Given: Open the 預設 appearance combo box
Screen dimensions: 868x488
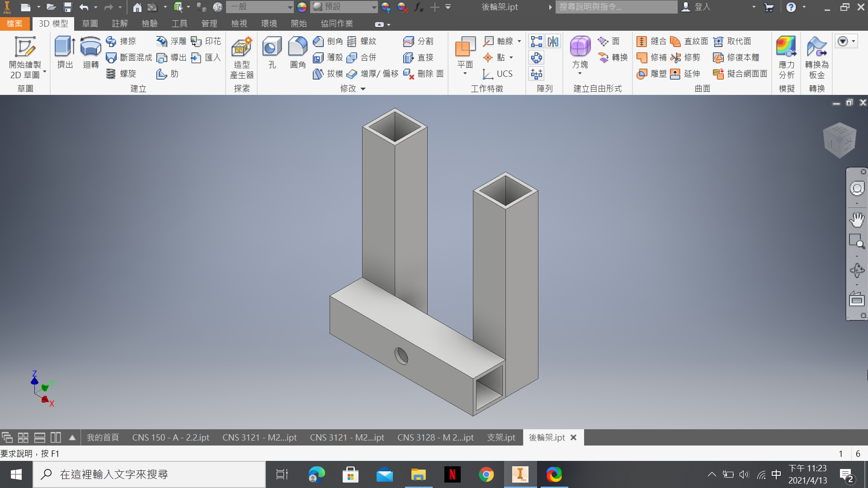Looking at the screenshot, I should (x=344, y=7).
